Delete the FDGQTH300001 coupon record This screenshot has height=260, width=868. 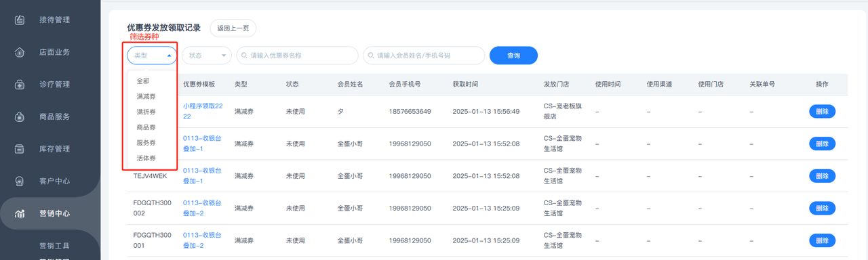coord(822,240)
